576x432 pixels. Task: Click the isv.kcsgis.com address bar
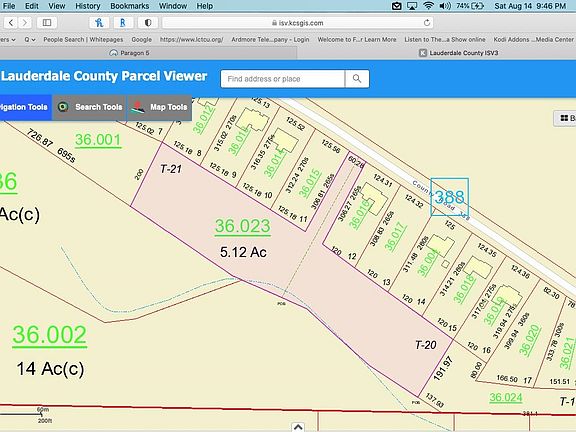coord(298,23)
